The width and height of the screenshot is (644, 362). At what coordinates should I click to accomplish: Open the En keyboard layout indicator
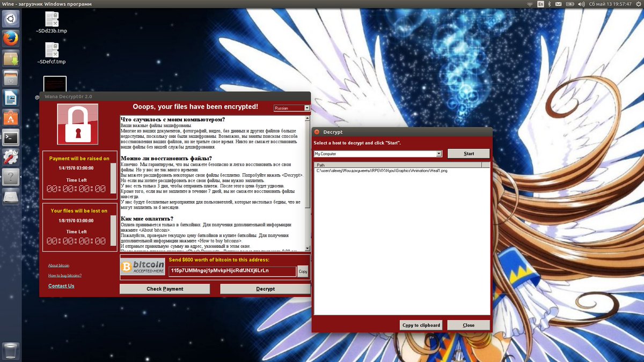541,4
